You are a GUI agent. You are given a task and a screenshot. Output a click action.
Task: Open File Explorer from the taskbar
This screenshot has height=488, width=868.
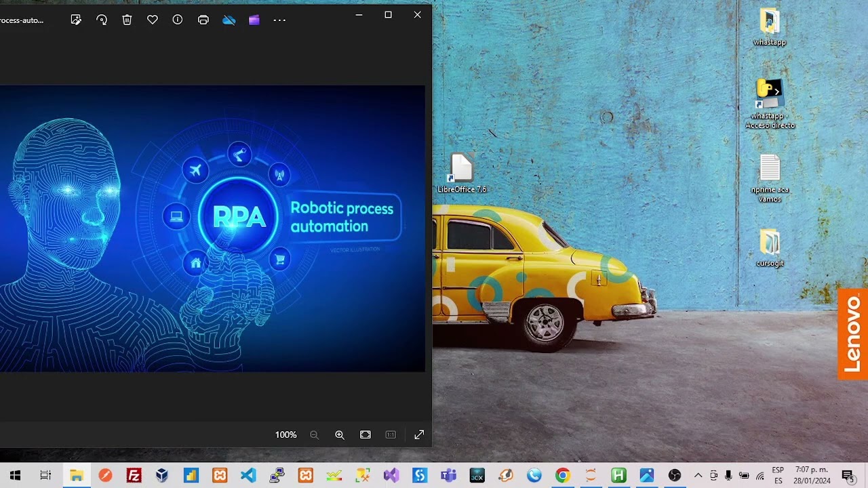click(x=76, y=475)
